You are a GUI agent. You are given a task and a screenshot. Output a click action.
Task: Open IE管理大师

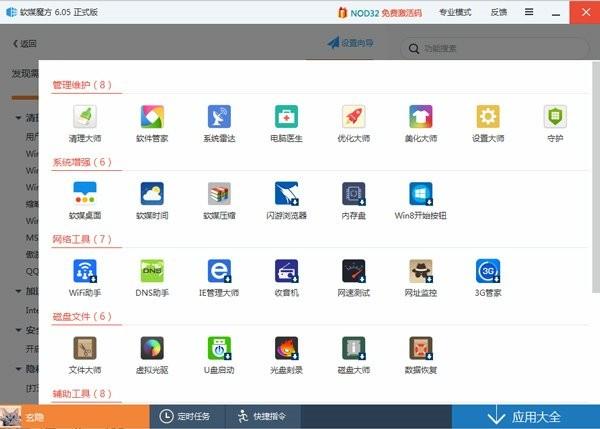pos(219,278)
